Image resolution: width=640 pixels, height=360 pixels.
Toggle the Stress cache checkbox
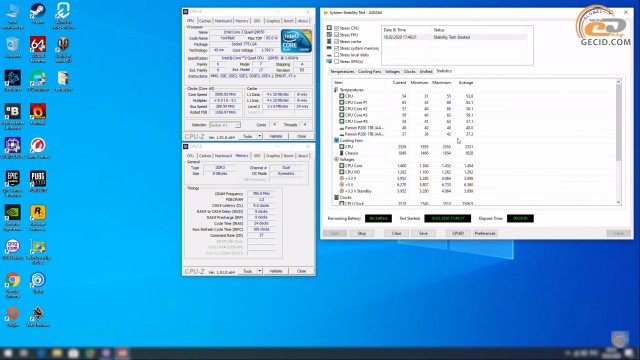pos(336,41)
